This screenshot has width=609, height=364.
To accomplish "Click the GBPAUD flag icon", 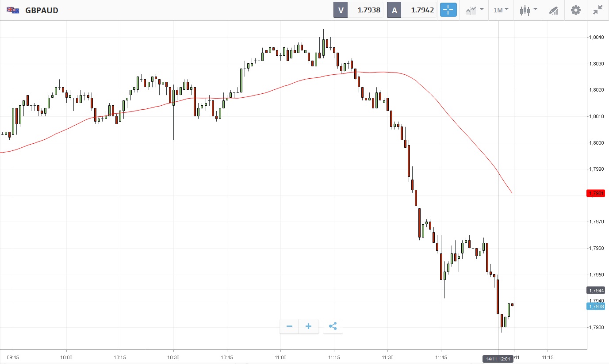I will 13,10.
